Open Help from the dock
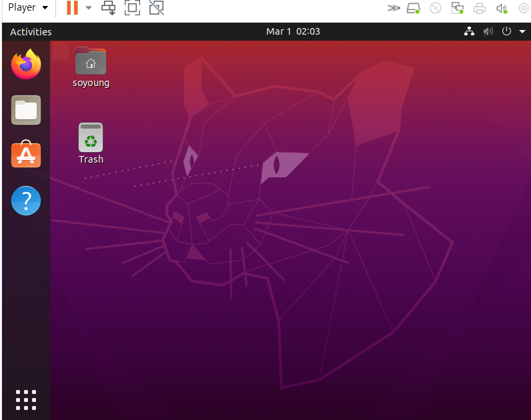Viewport: 531px width, 420px height. (x=26, y=201)
